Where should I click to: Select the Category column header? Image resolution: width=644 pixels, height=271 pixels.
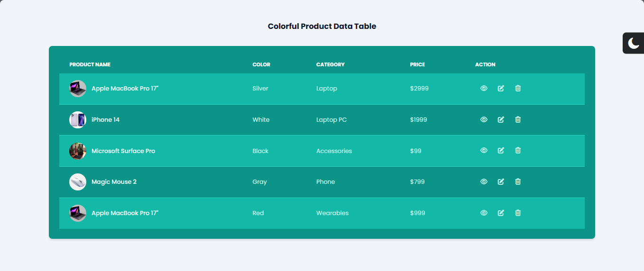click(330, 65)
